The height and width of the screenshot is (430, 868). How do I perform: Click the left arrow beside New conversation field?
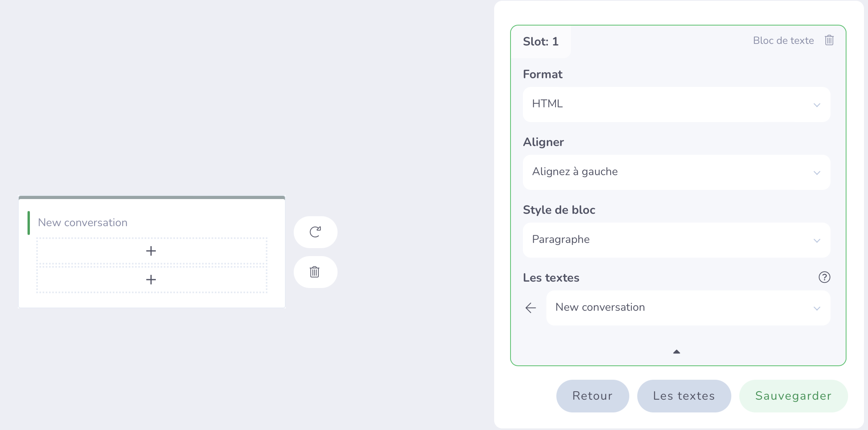(x=530, y=308)
